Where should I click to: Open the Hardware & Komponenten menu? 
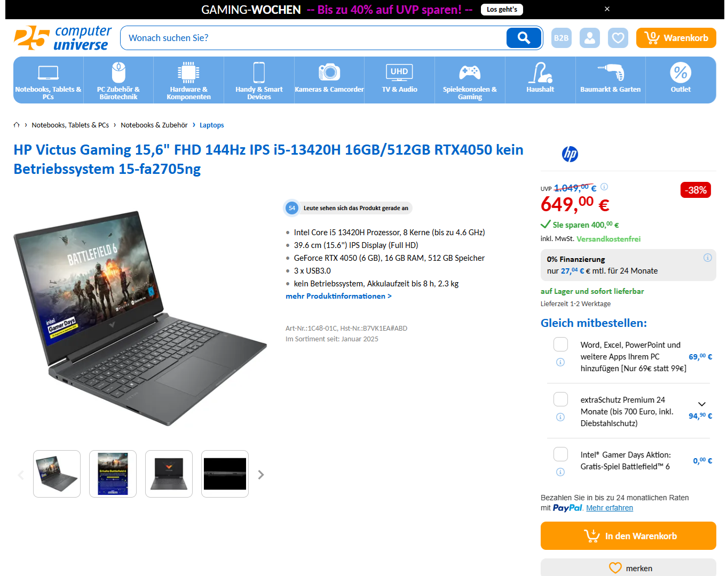click(188, 80)
